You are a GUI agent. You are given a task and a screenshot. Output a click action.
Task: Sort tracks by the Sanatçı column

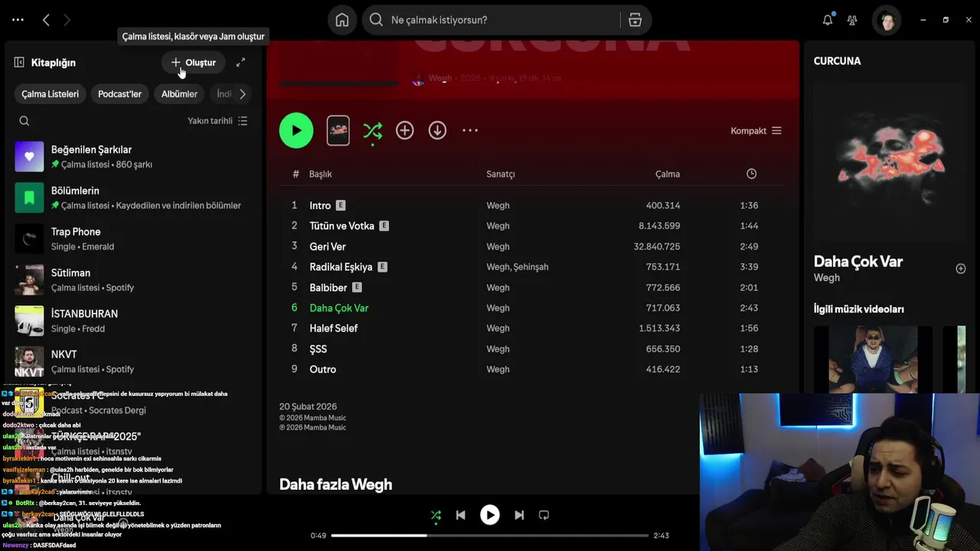tap(501, 174)
